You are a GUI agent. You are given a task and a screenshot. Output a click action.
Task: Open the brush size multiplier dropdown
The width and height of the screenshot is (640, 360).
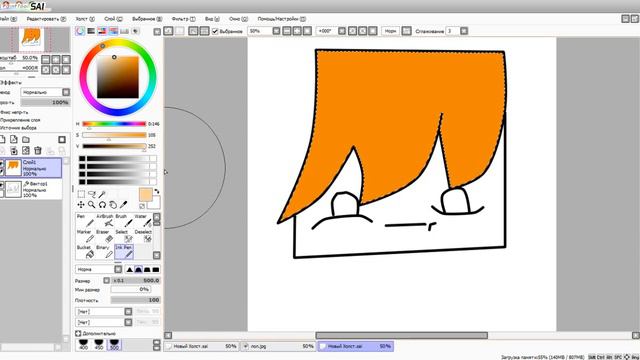[107, 280]
